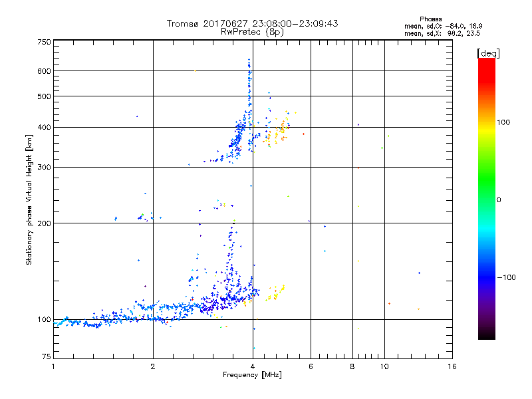
Task: Select the Frequency [MHz] axis label
Action: point(252,376)
